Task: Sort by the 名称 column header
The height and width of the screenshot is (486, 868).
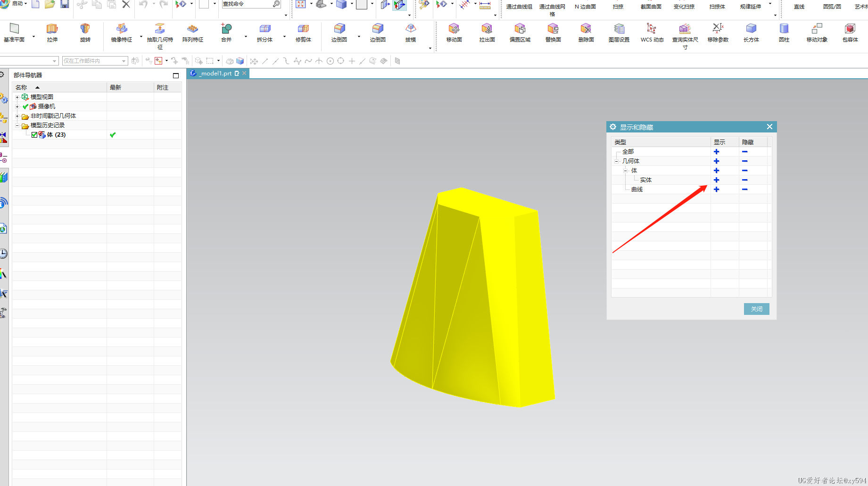Action: [x=60, y=87]
